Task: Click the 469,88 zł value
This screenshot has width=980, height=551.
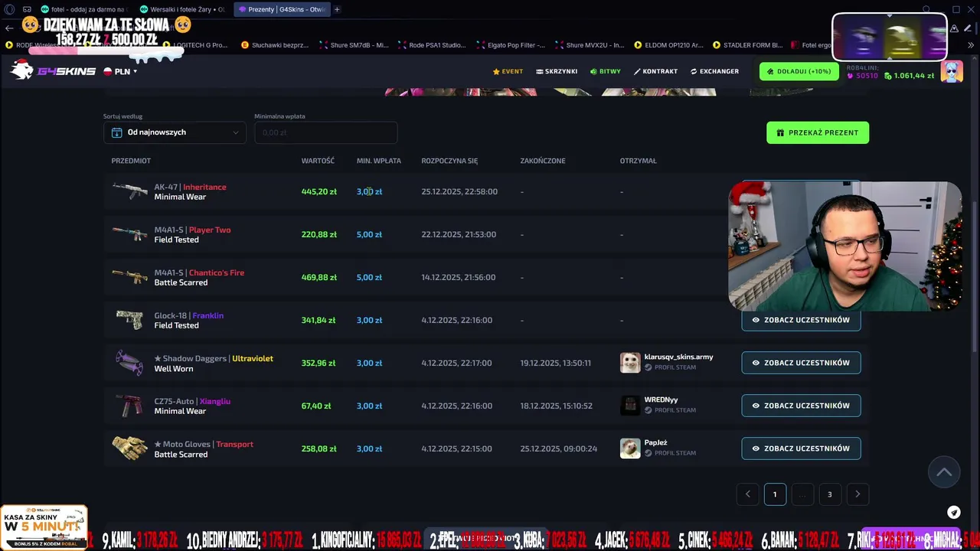Action: (319, 277)
